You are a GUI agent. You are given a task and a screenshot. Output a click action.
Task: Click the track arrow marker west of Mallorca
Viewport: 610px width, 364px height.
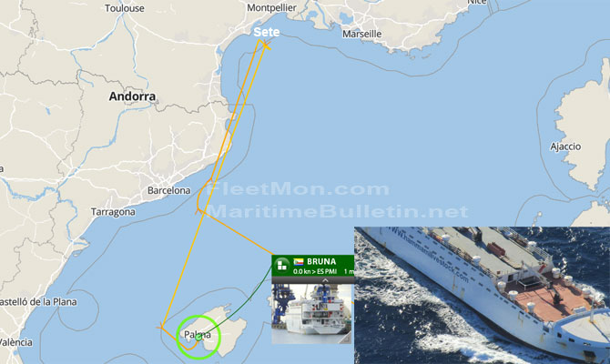point(161,327)
